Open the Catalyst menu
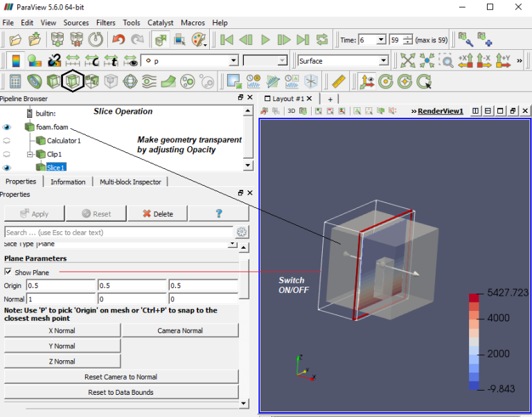 click(161, 23)
